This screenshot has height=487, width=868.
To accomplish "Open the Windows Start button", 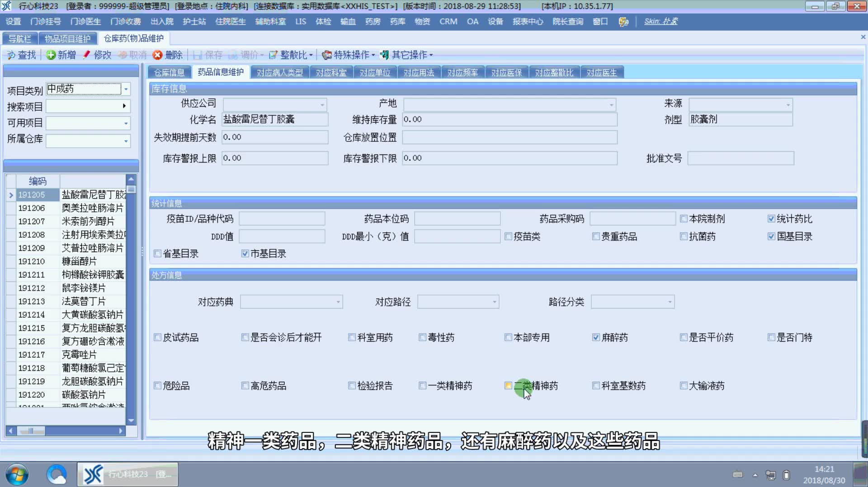I will [17, 475].
